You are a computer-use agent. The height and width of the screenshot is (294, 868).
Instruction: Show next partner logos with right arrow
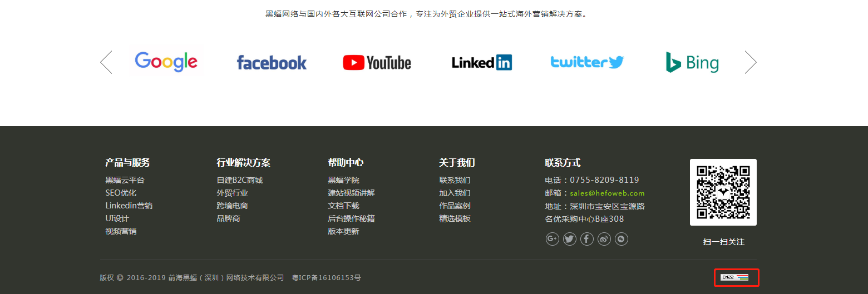[750, 62]
